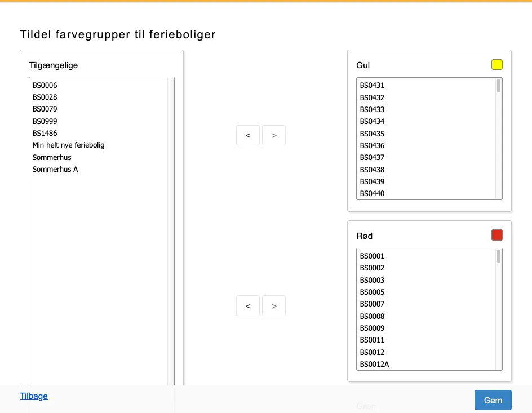
Task: Save changes with the Gem button
Action: click(x=493, y=400)
